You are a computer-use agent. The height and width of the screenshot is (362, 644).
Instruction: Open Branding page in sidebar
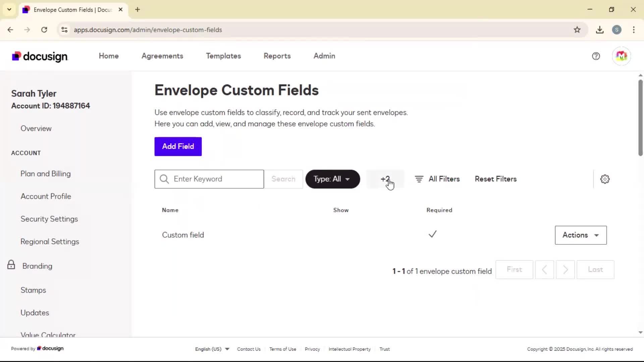pyautogui.click(x=37, y=266)
